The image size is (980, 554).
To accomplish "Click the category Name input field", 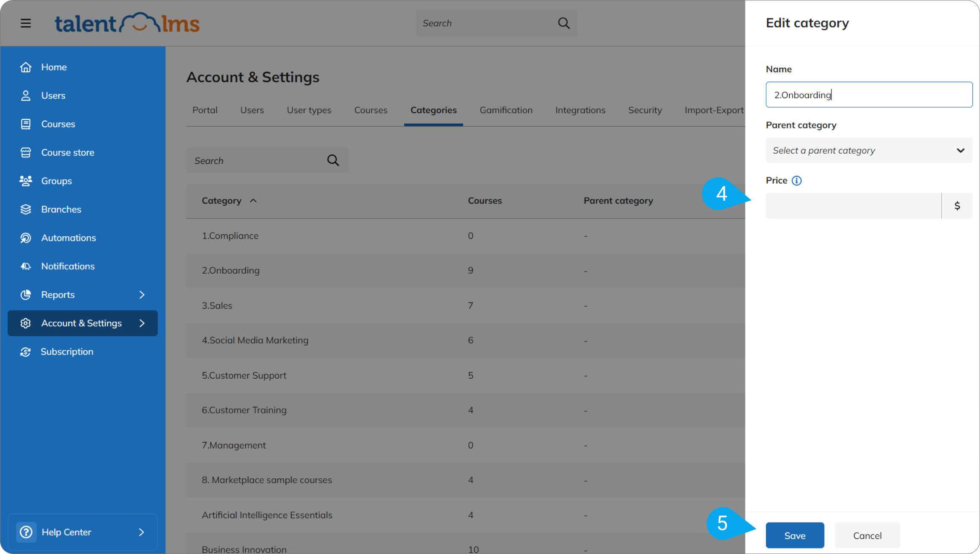I will click(x=869, y=94).
